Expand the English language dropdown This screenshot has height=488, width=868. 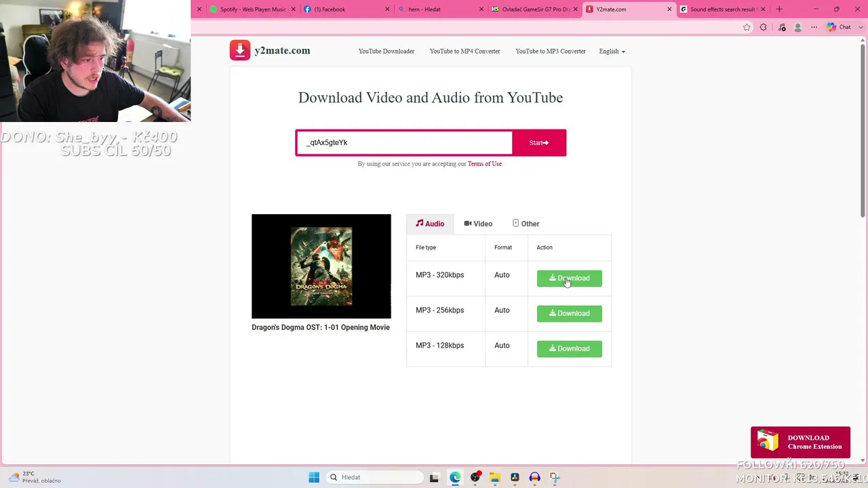(612, 52)
